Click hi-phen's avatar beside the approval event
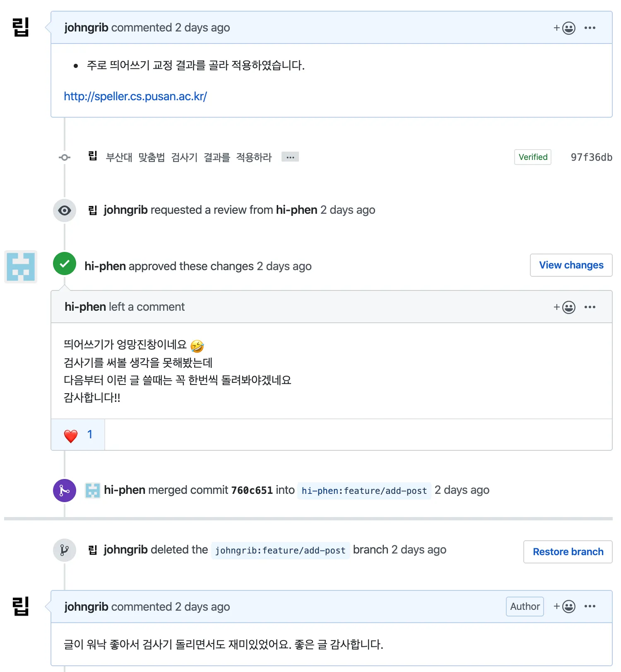621x672 pixels. coord(20,267)
